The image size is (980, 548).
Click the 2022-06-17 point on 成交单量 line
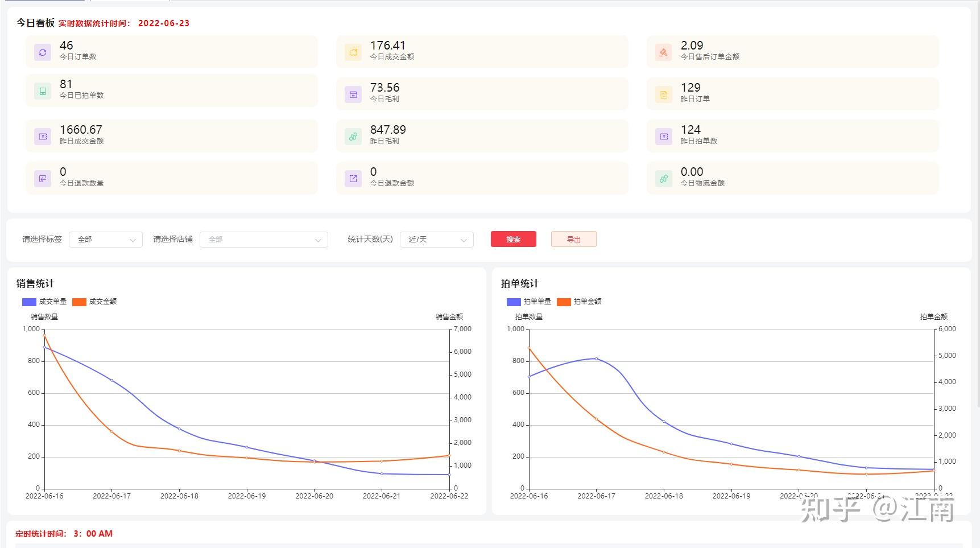coord(111,380)
